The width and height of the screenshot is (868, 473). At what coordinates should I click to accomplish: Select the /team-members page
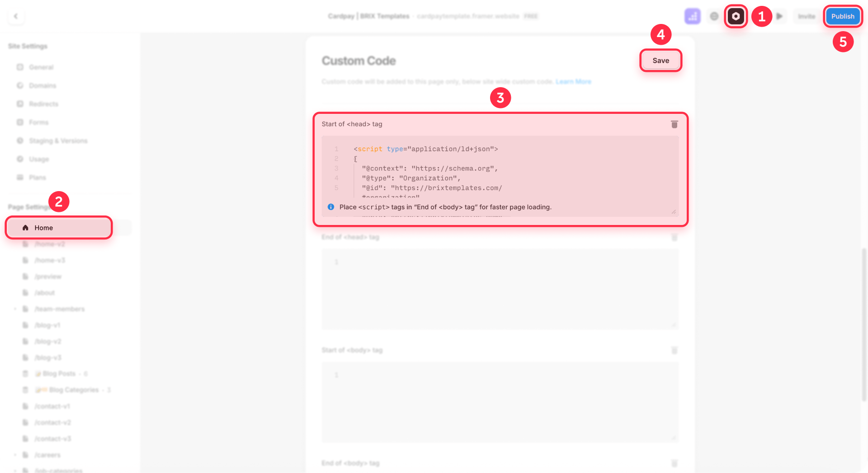click(x=60, y=309)
